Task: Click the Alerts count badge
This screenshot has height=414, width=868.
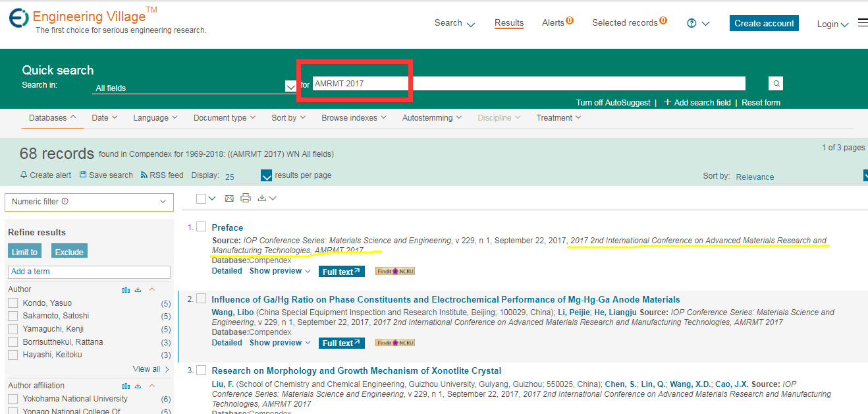Action: (x=570, y=20)
